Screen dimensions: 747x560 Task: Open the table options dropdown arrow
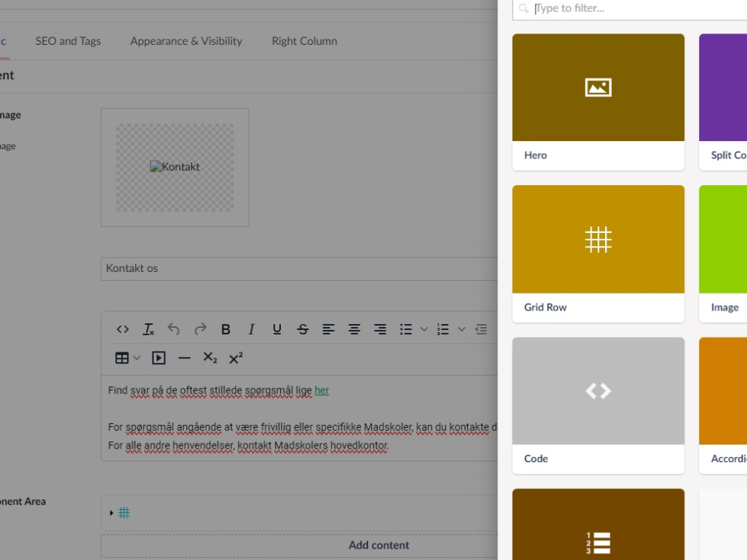point(137,358)
